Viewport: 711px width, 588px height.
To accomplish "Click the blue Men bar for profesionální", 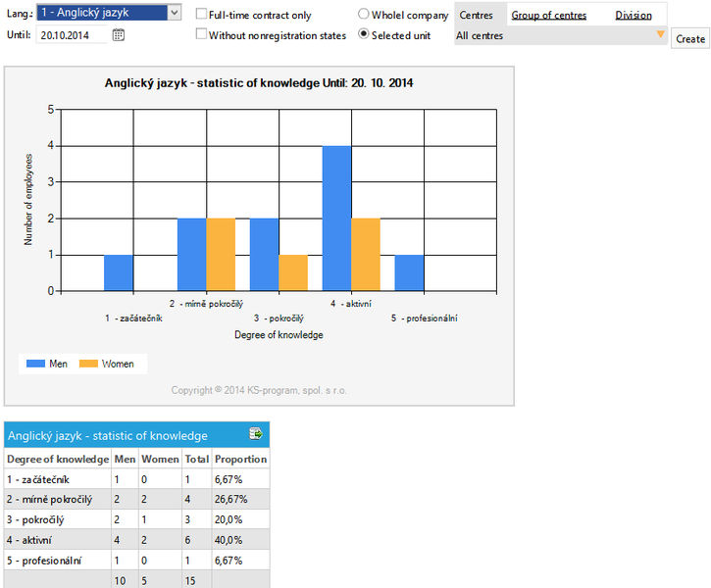I will [x=409, y=272].
